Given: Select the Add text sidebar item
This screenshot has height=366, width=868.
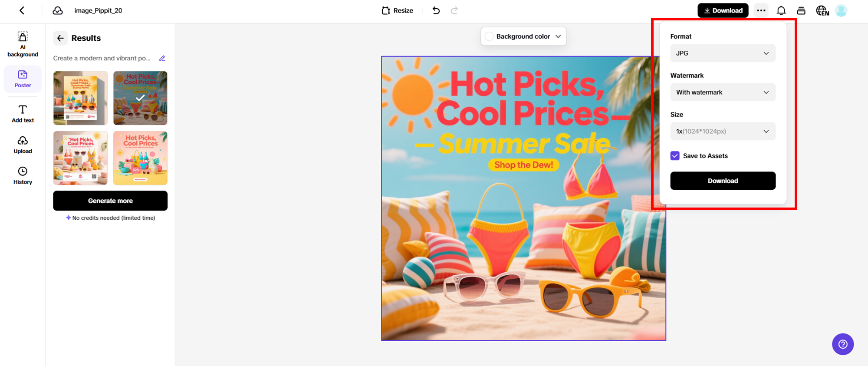Looking at the screenshot, I should pyautogui.click(x=23, y=114).
